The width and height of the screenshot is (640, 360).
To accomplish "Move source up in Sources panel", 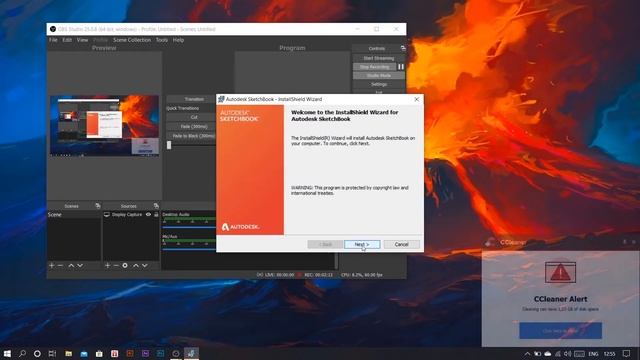I will pyautogui.click(x=136, y=266).
